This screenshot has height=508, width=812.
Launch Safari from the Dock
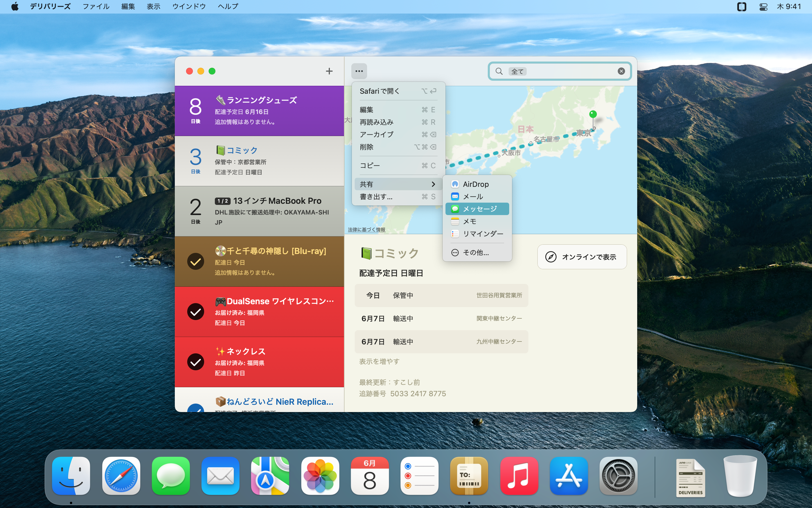pos(121,476)
